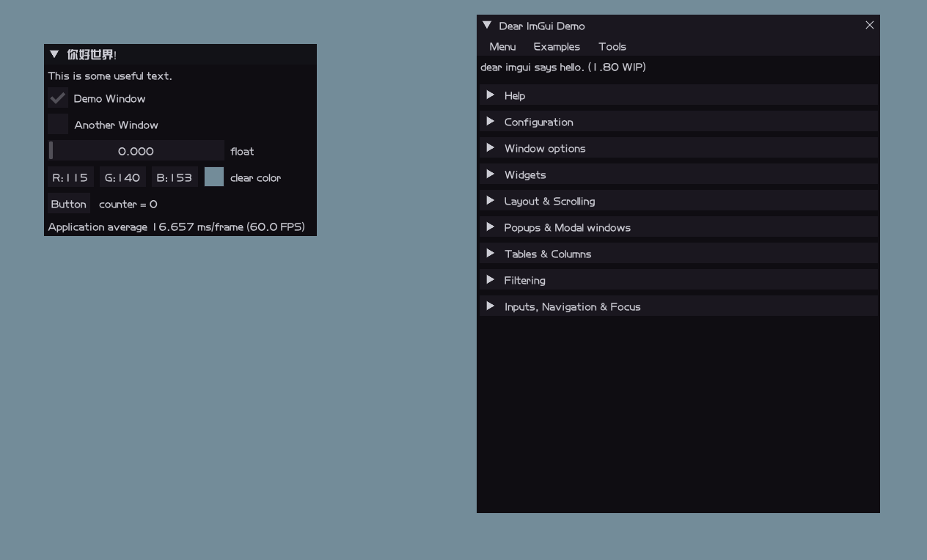The width and height of the screenshot is (927, 560).
Task: Expand the Configuration section
Action: [x=678, y=122]
